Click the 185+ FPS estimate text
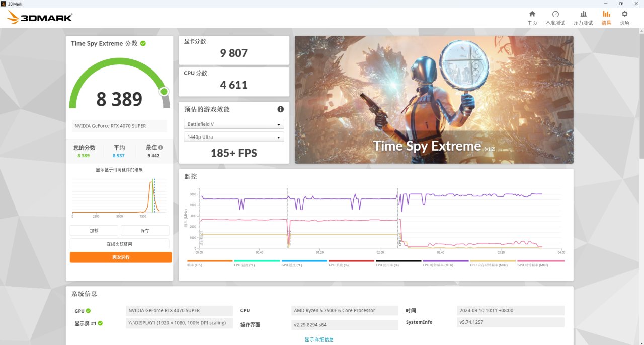The height and width of the screenshot is (345, 644). click(x=234, y=153)
